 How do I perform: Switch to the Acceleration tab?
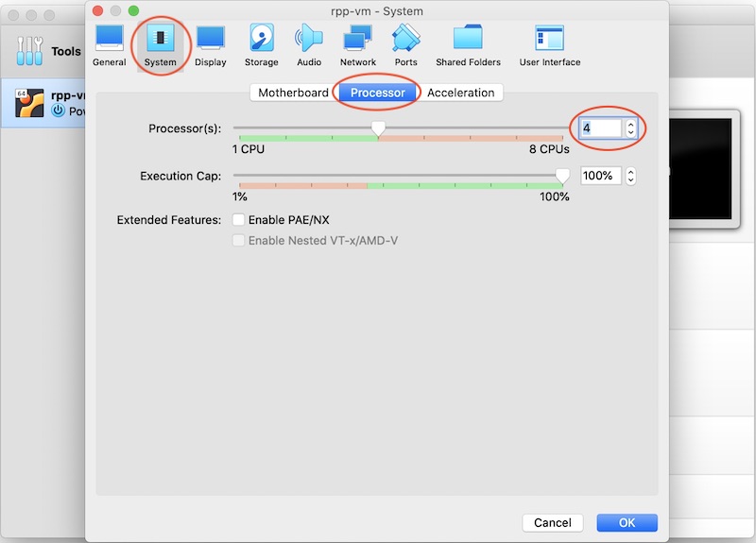point(460,93)
